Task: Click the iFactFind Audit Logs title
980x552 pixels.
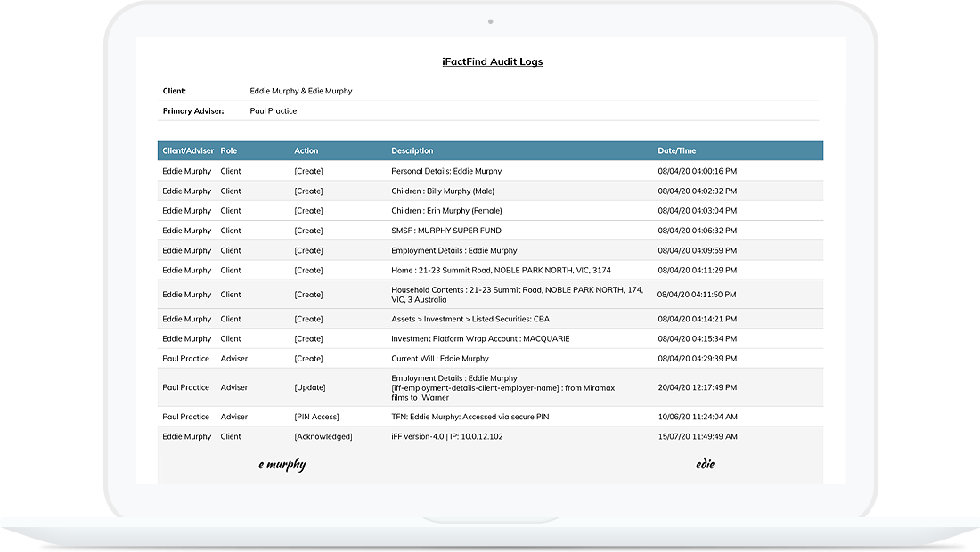Action: 493,61
